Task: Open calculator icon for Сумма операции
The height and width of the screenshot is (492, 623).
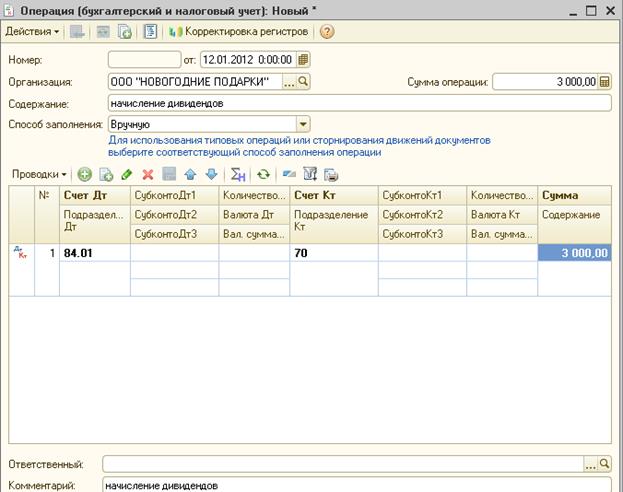Action: click(x=604, y=82)
